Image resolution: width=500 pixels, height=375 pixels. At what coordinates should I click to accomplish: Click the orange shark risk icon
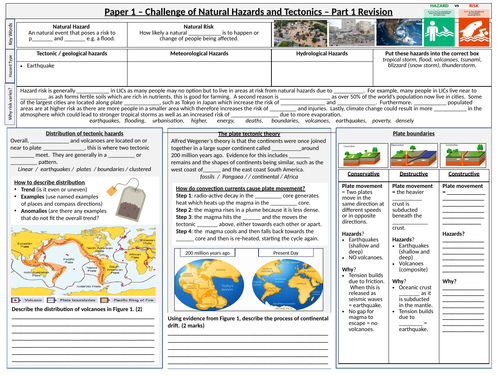[x=474, y=32]
